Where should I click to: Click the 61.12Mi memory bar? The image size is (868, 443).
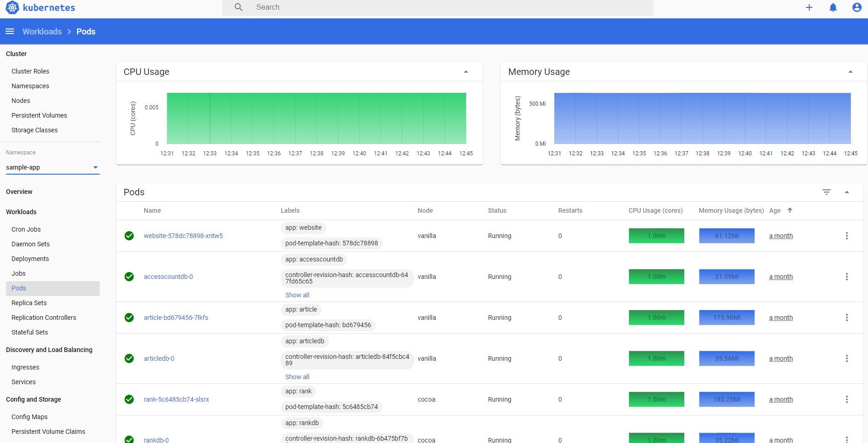pyautogui.click(x=726, y=236)
